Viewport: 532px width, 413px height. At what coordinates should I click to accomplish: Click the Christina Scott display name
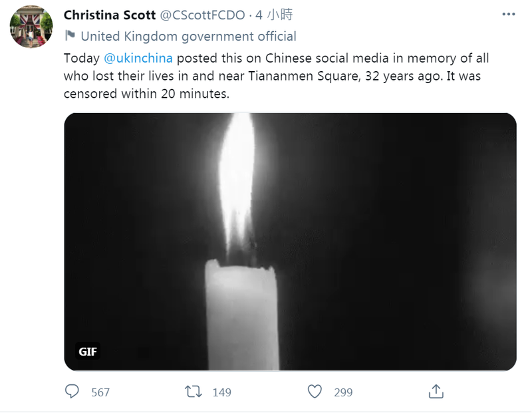pyautogui.click(x=110, y=15)
